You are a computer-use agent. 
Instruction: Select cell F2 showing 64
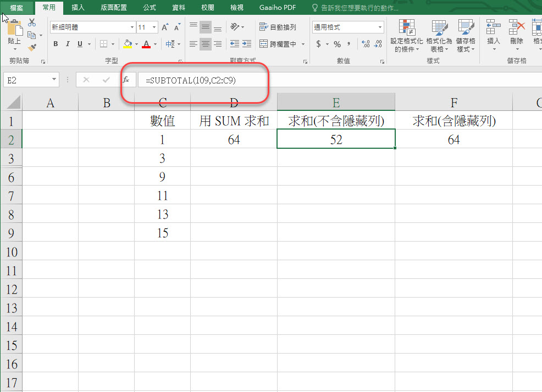click(453, 139)
